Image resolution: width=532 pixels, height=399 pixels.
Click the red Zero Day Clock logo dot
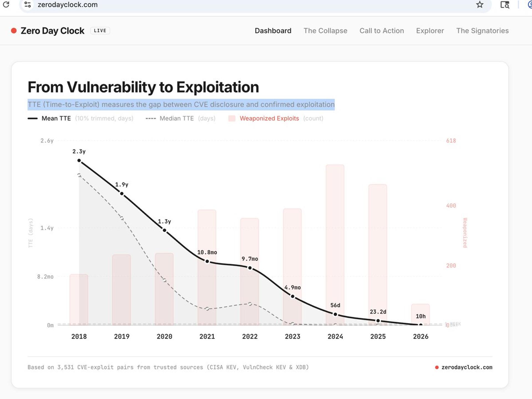point(14,31)
